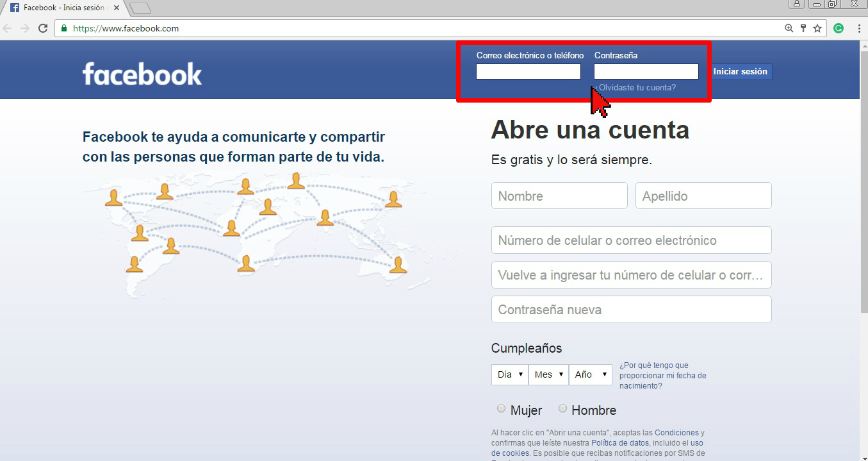Open the Condiciones link
Screen dimensions: 868x461
click(676, 433)
